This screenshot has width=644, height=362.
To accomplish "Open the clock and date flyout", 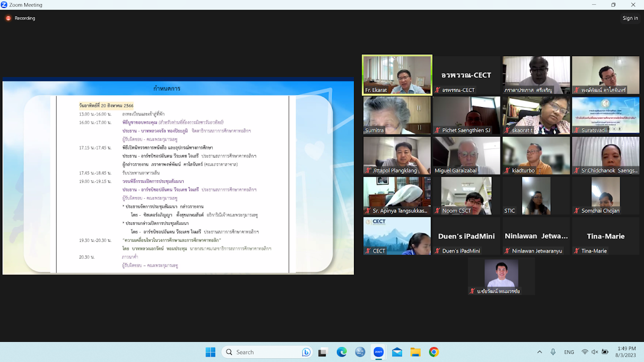I will (x=626, y=352).
